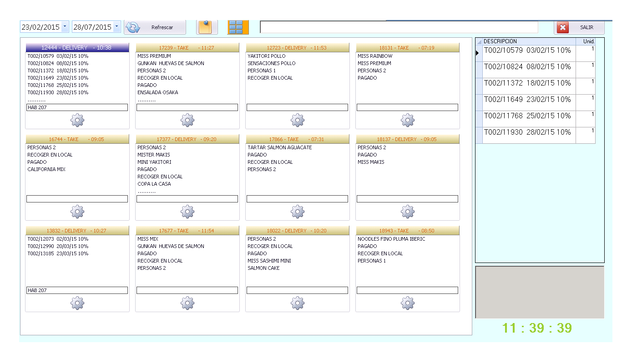Click the DESCRIPCION column header
Image resolution: width=637 pixels, height=364 pixels.
(528, 41)
